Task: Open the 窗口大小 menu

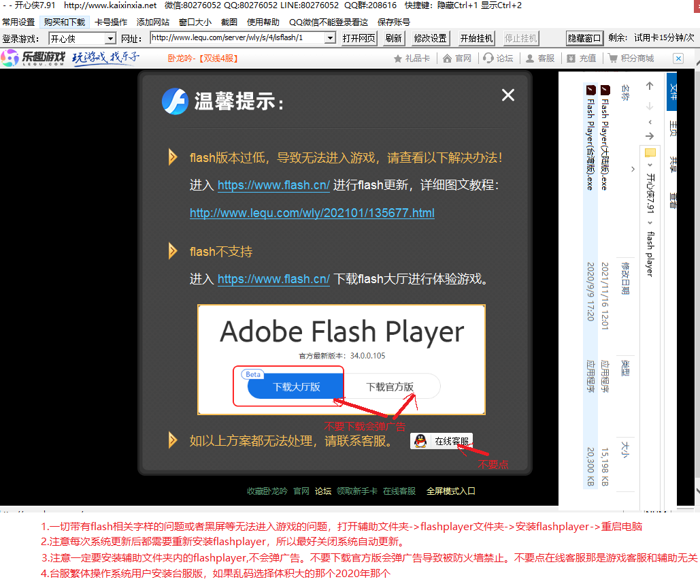Action: click(195, 22)
